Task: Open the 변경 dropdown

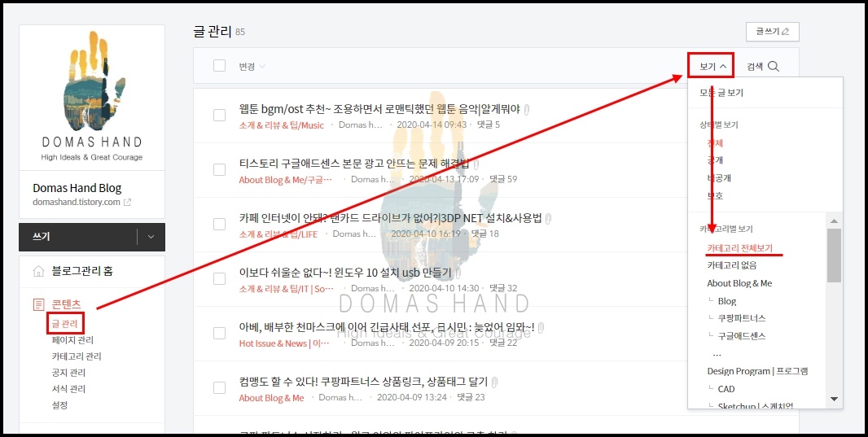Action: tap(252, 67)
